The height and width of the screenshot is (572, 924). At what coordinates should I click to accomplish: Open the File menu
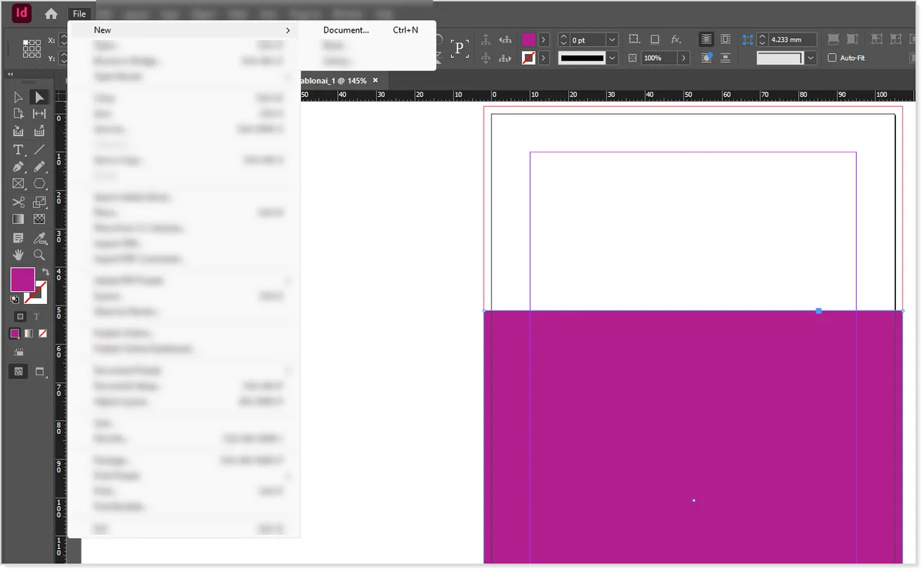point(79,13)
